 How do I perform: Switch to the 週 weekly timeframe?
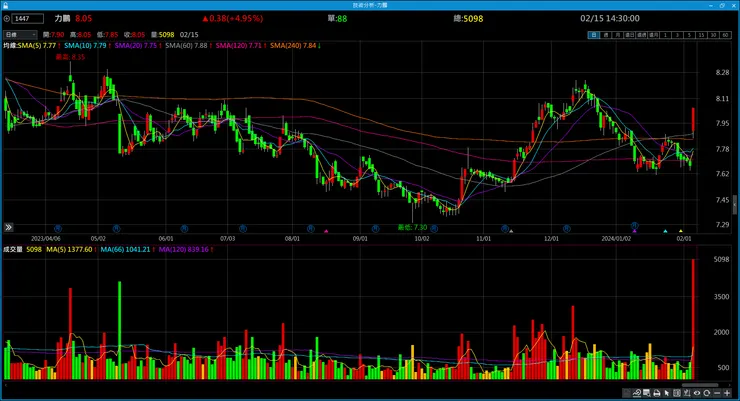click(606, 35)
